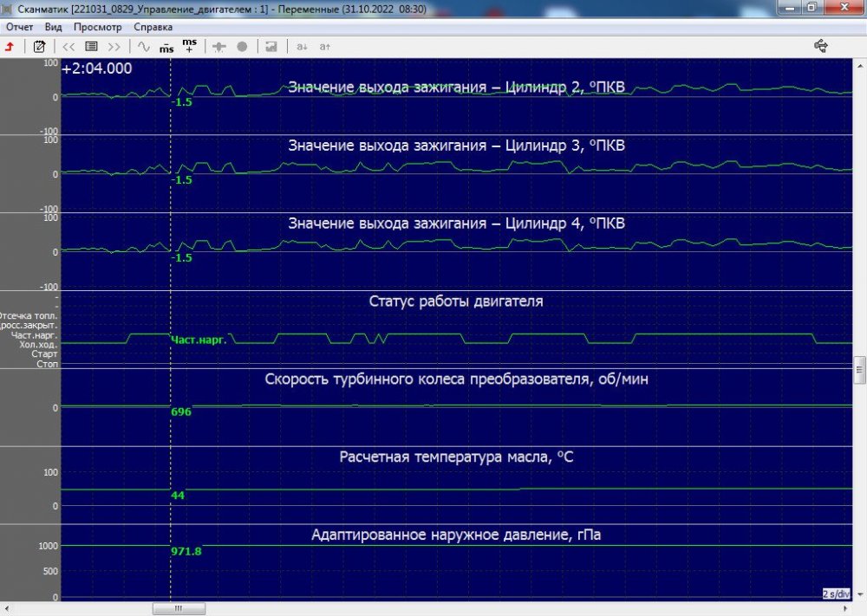
Task: Click the USB connection icon
Action: pos(821,46)
